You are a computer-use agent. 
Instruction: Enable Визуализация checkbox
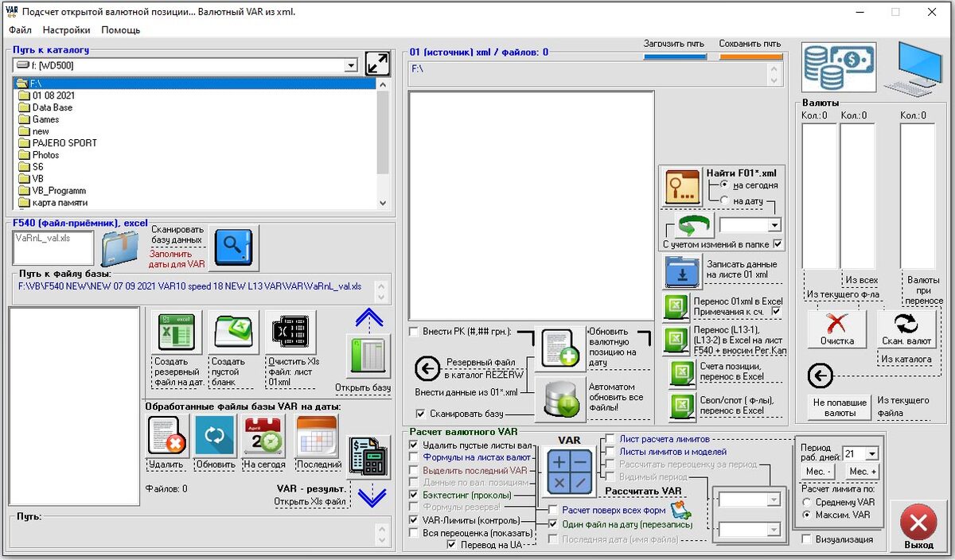(807, 539)
